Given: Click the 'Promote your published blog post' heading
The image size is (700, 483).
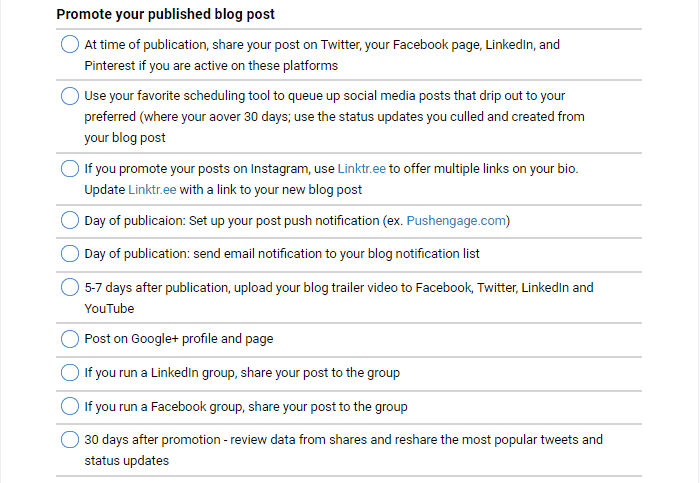Looking at the screenshot, I should pyautogui.click(x=166, y=14).
